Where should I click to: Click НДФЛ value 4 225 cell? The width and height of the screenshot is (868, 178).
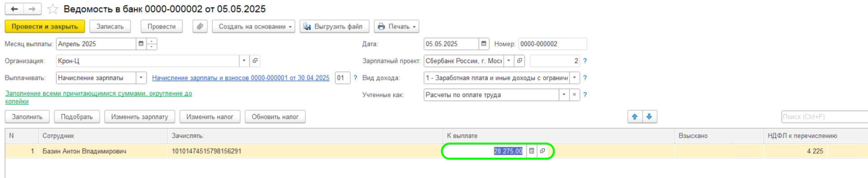coord(796,151)
